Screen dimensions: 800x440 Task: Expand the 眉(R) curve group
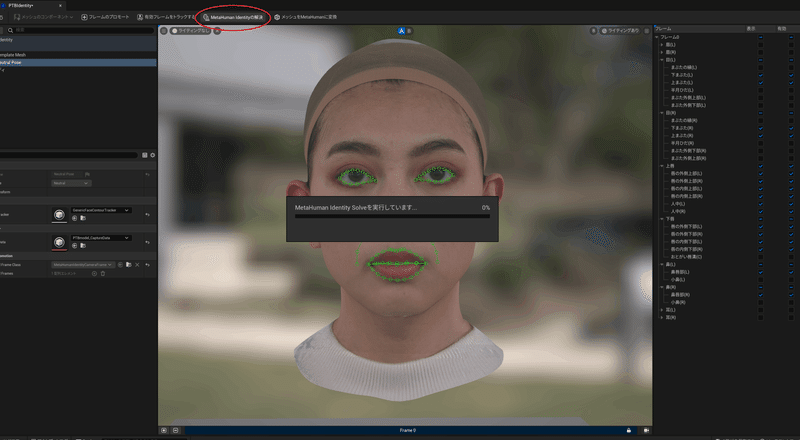[x=662, y=52]
